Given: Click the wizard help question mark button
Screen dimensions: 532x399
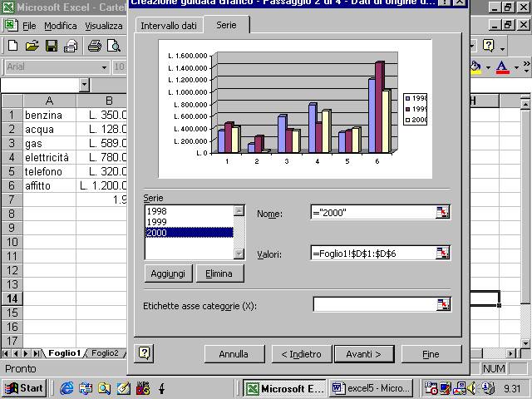Looking at the screenshot, I should tap(144, 353).
